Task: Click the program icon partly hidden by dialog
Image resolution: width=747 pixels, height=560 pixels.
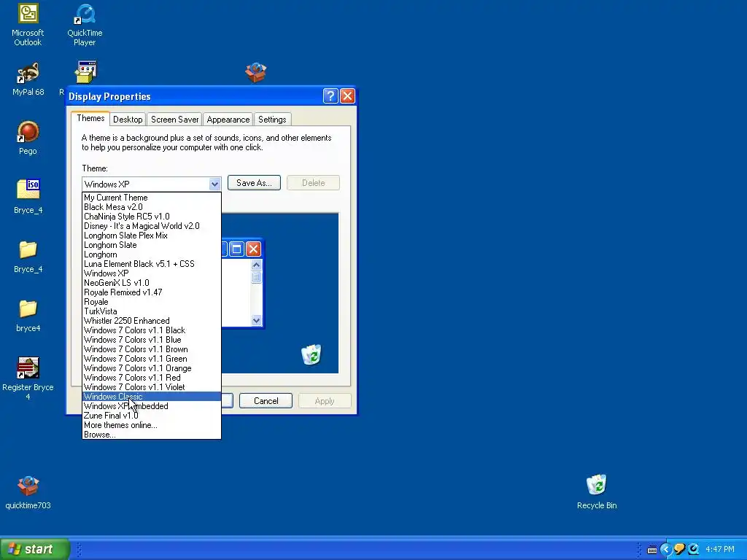Action: pos(86,72)
